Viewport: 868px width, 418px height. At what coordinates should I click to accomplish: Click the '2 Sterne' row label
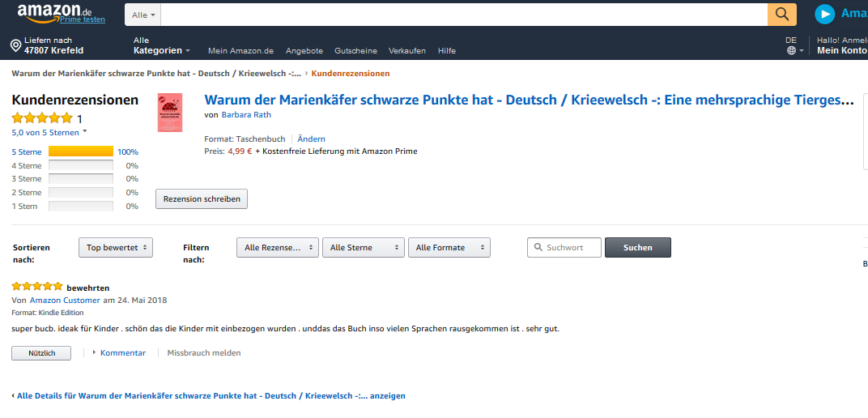click(x=27, y=193)
